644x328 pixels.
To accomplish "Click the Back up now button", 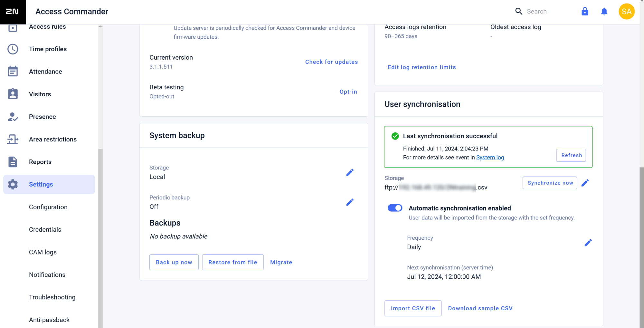I will point(174,262).
